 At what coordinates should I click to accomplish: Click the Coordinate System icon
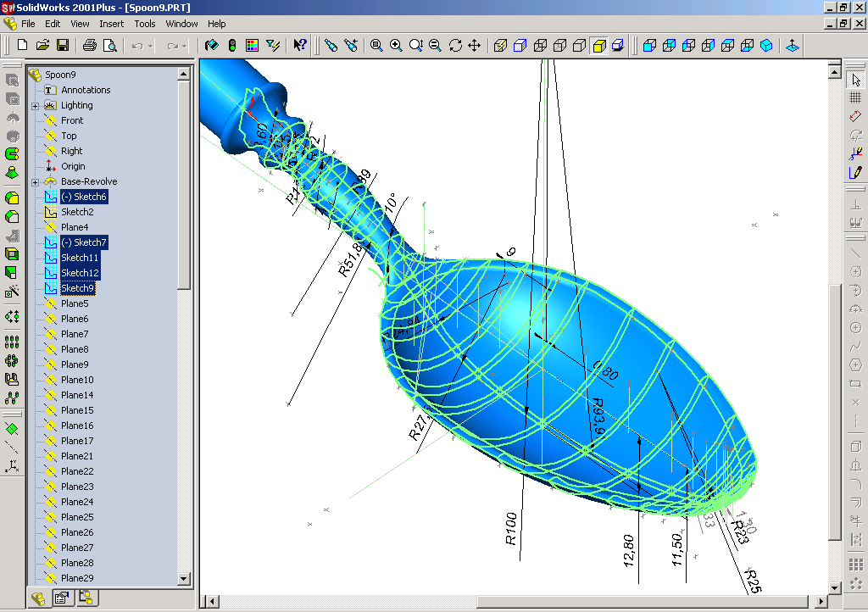pyautogui.click(x=12, y=466)
